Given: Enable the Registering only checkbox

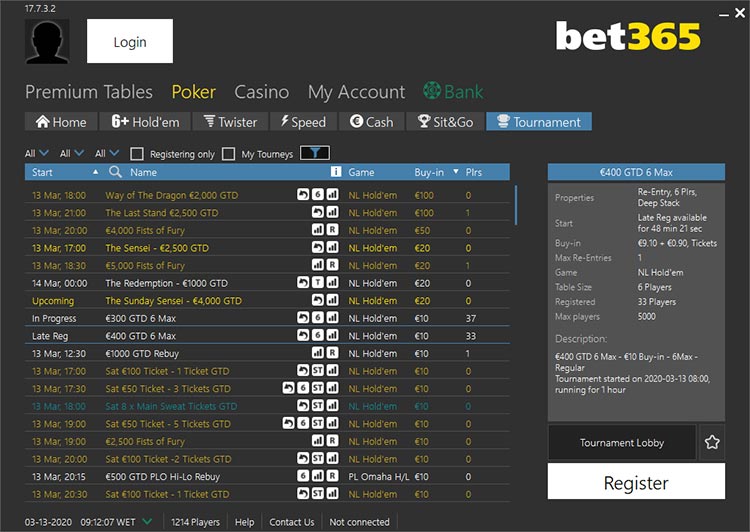Looking at the screenshot, I should [137, 154].
